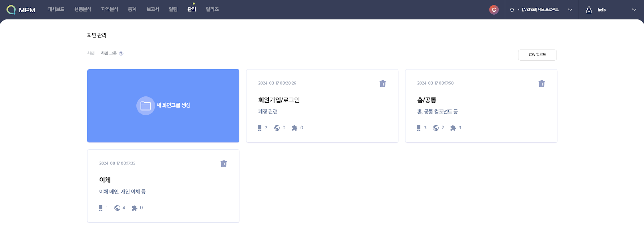The width and height of the screenshot is (644, 244).
Task: Click the help icon beside 화면 그룹
Action: [121, 54]
